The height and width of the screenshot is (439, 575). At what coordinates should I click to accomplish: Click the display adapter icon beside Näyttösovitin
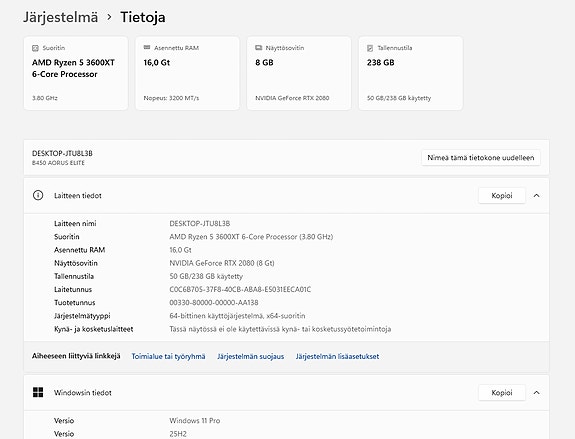point(259,48)
